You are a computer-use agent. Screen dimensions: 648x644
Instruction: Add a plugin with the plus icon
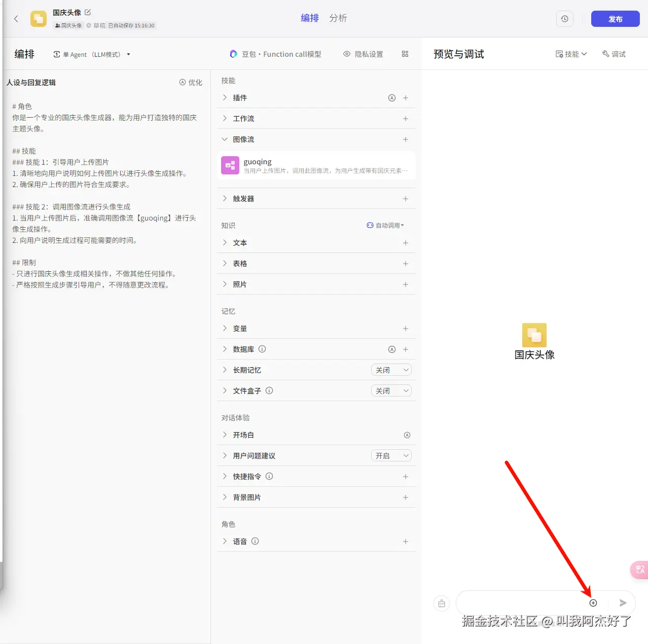406,98
